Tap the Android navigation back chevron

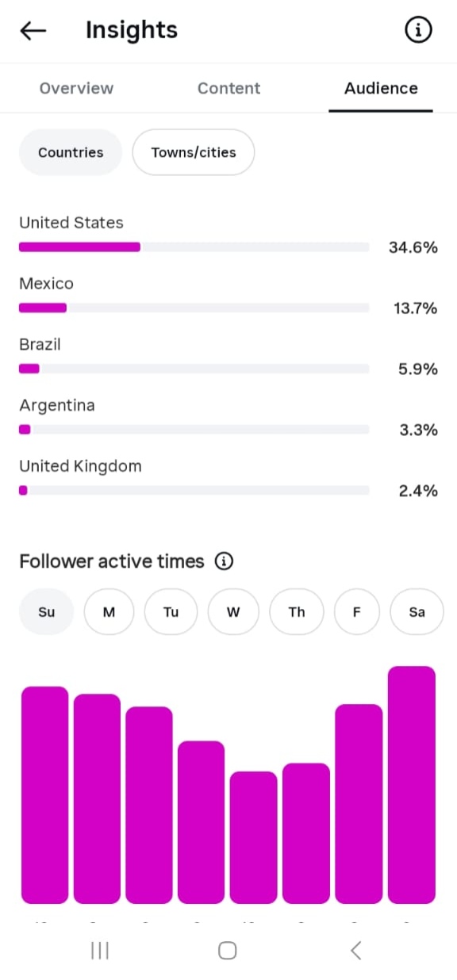pyautogui.click(x=356, y=950)
